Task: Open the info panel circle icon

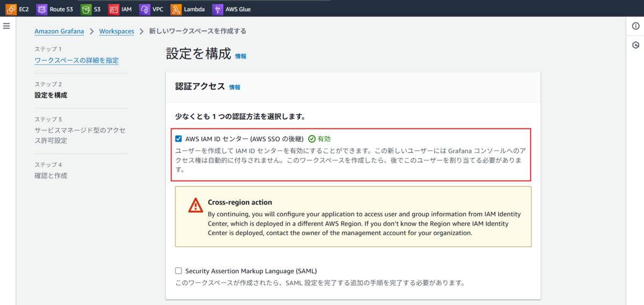Action: tap(636, 26)
